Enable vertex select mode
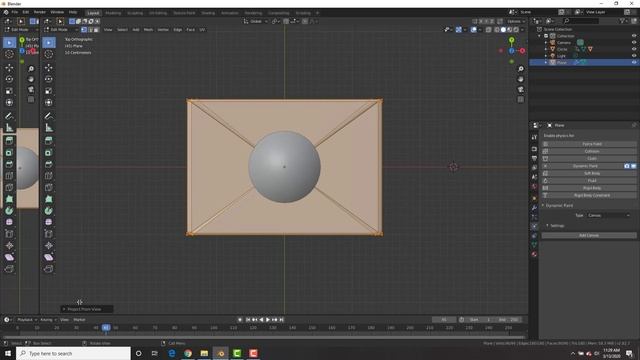Screen dimensions: 640x360 pyautogui.click(x=84, y=30)
